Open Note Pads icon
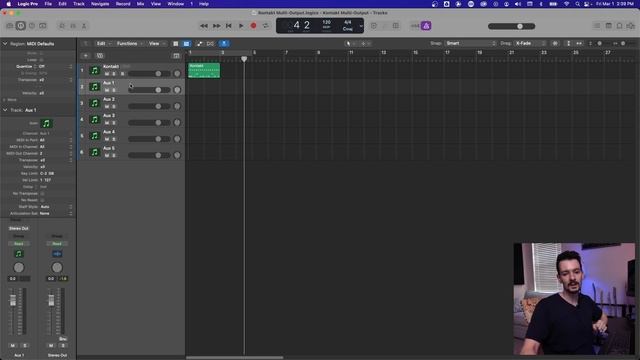 click(609, 26)
